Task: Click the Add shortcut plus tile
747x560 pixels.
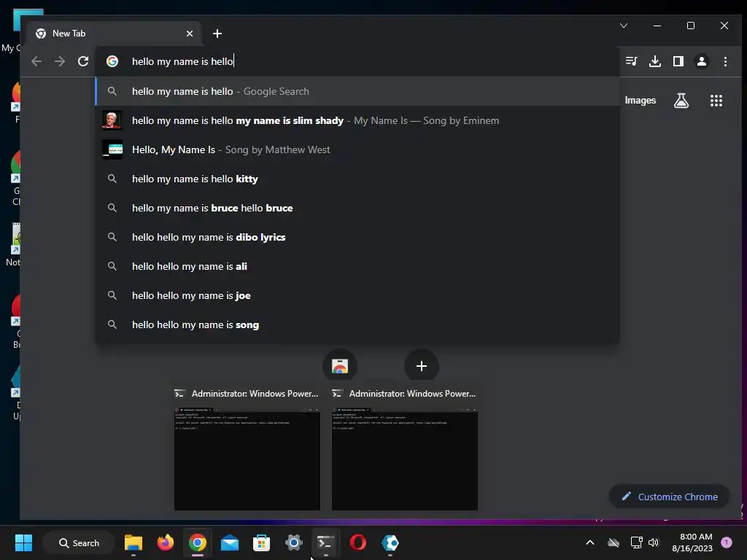Action: click(421, 366)
